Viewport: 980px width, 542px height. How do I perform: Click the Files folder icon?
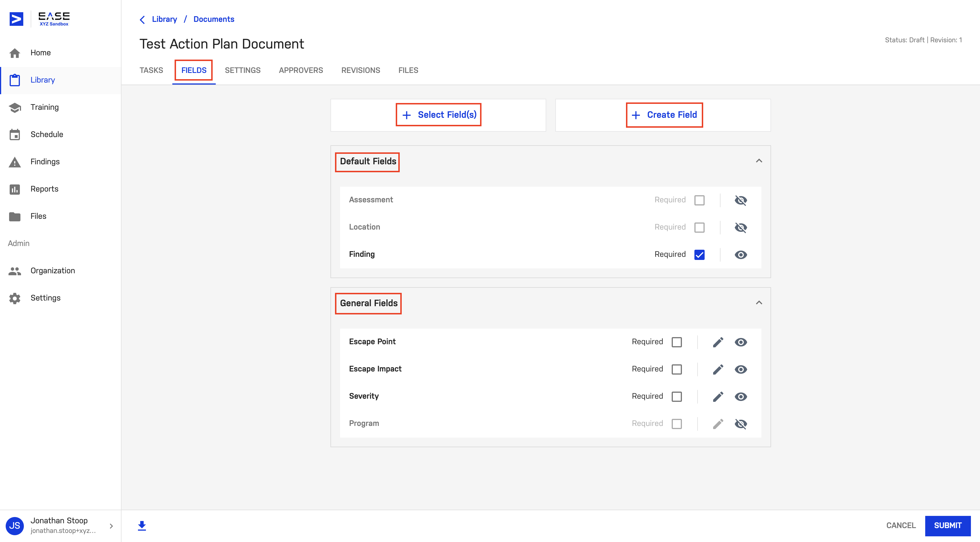click(15, 217)
